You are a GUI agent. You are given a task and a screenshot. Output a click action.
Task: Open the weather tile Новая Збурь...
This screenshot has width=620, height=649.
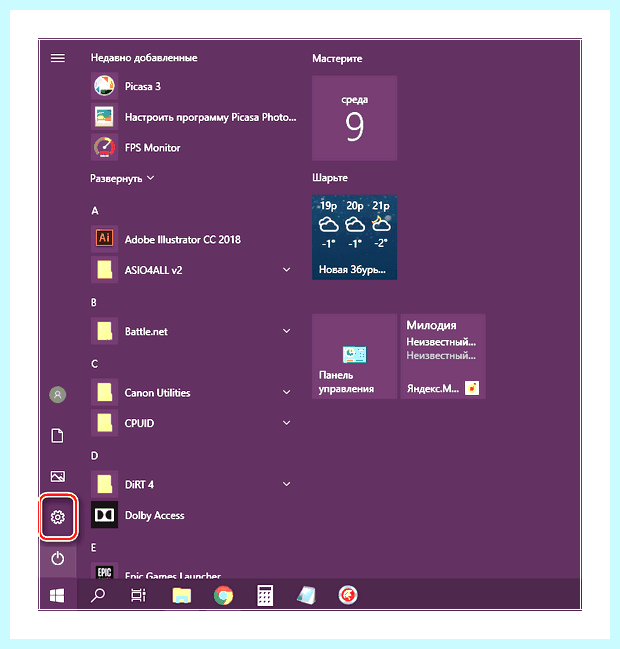(x=355, y=237)
